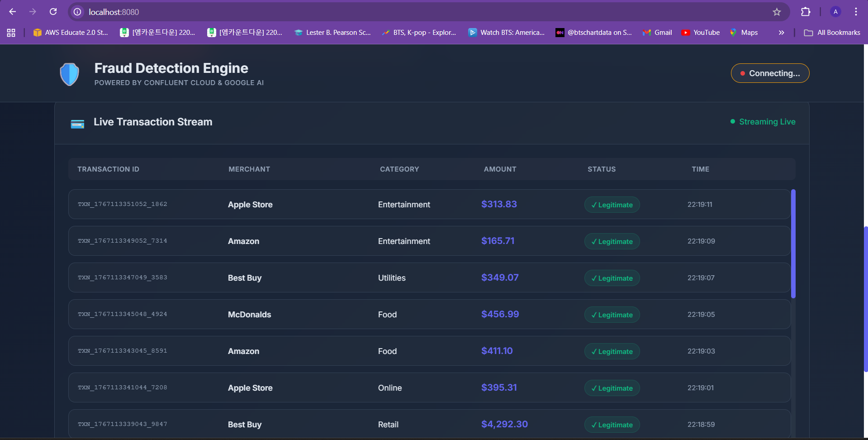Open the Maps bookmark

pyautogui.click(x=744, y=33)
